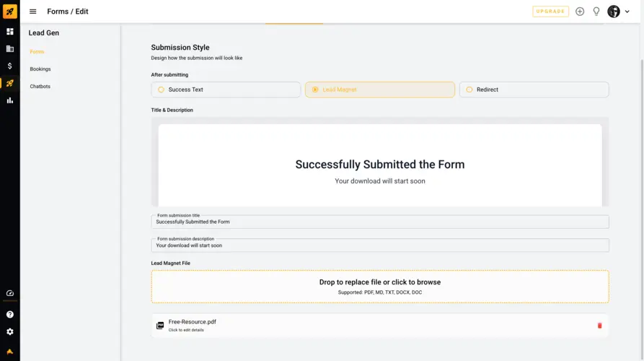Open the dollar sign sales icon

click(10, 66)
